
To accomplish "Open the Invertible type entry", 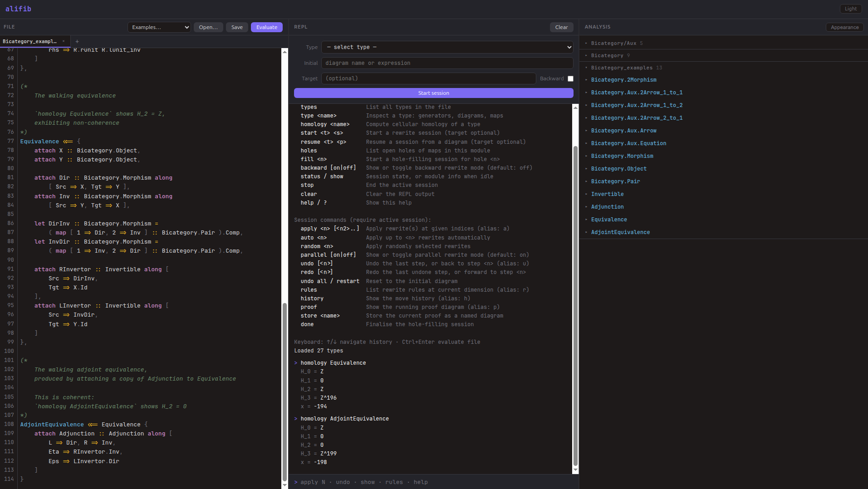I will click(x=607, y=194).
